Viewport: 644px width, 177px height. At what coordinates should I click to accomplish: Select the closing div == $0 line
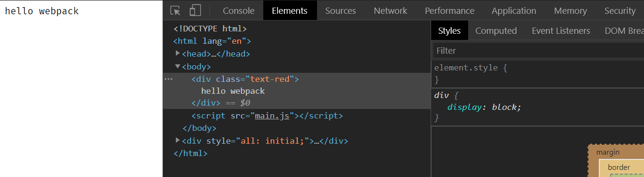point(221,103)
